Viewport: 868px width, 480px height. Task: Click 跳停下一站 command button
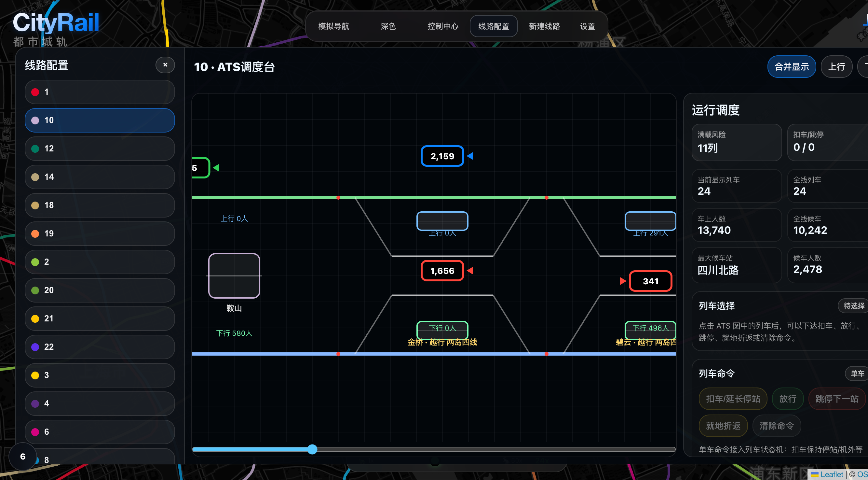coord(837,399)
